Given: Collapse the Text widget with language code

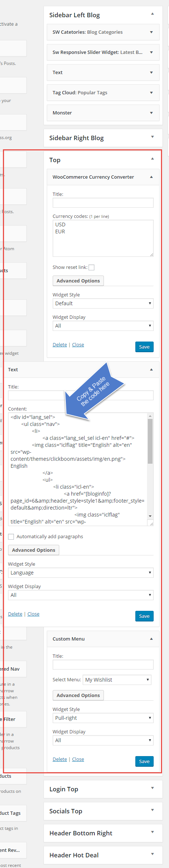Looking at the screenshot, I should (151, 370).
